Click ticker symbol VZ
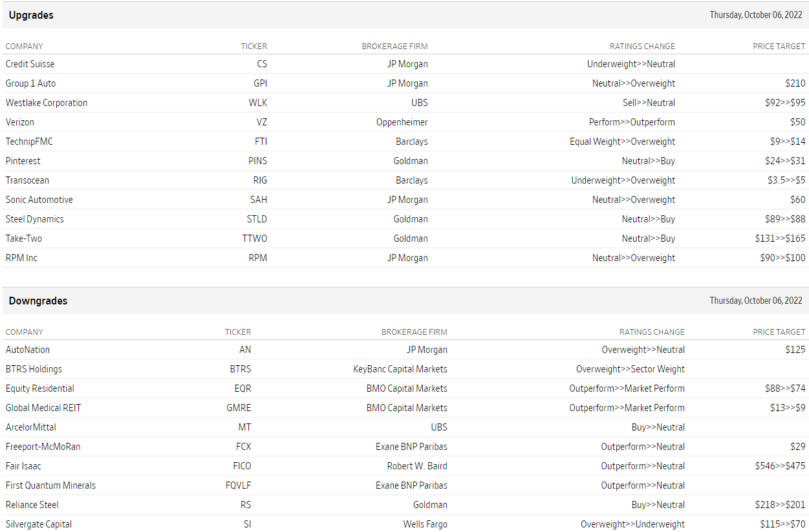The height and width of the screenshot is (532, 809). point(261,122)
